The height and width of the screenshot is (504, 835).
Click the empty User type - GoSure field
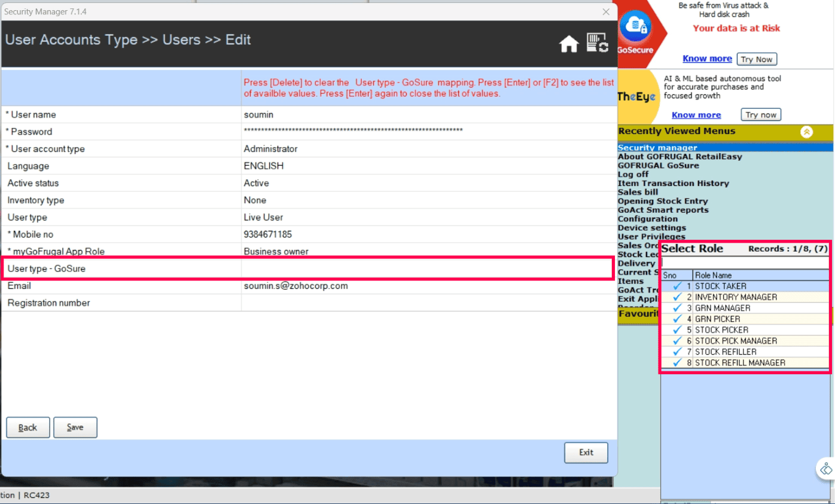(x=428, y=268)
